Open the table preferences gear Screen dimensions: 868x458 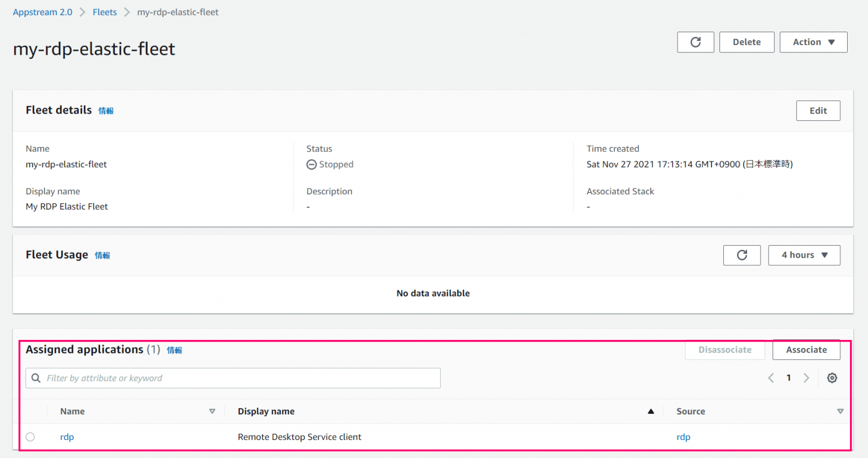pyautogui.click(x=832, y=377)
